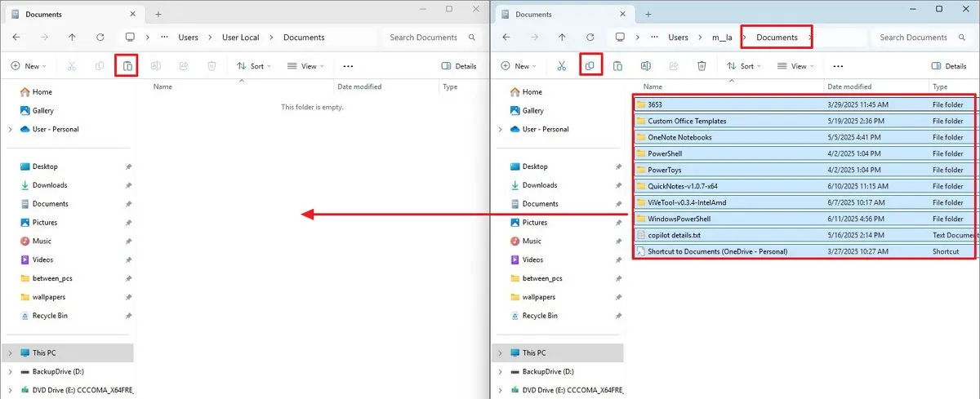This screenshot has width=980, height=399.
Task: Go back in left window navigation
Action: (x=16, y=38)
